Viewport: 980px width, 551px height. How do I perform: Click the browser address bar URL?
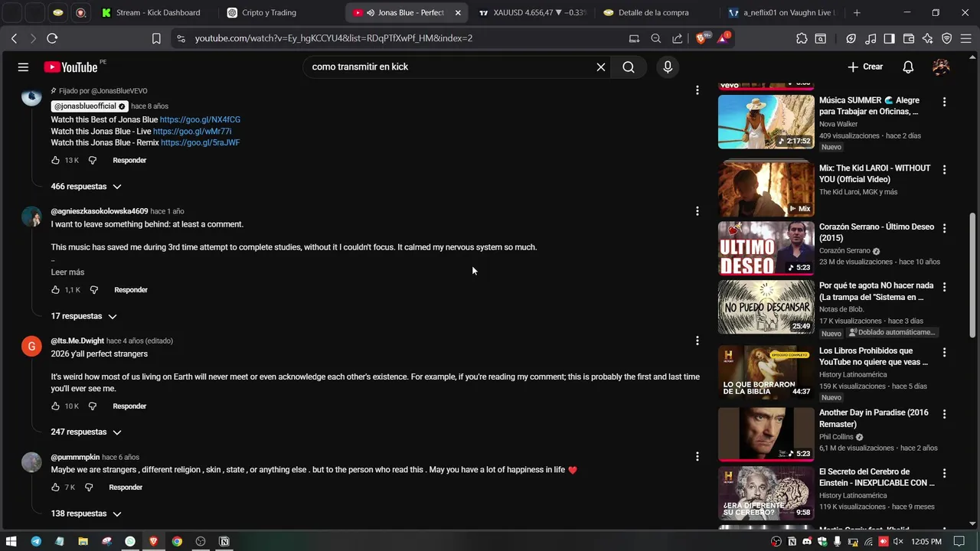pyautogui.click(x=334, y=38)
